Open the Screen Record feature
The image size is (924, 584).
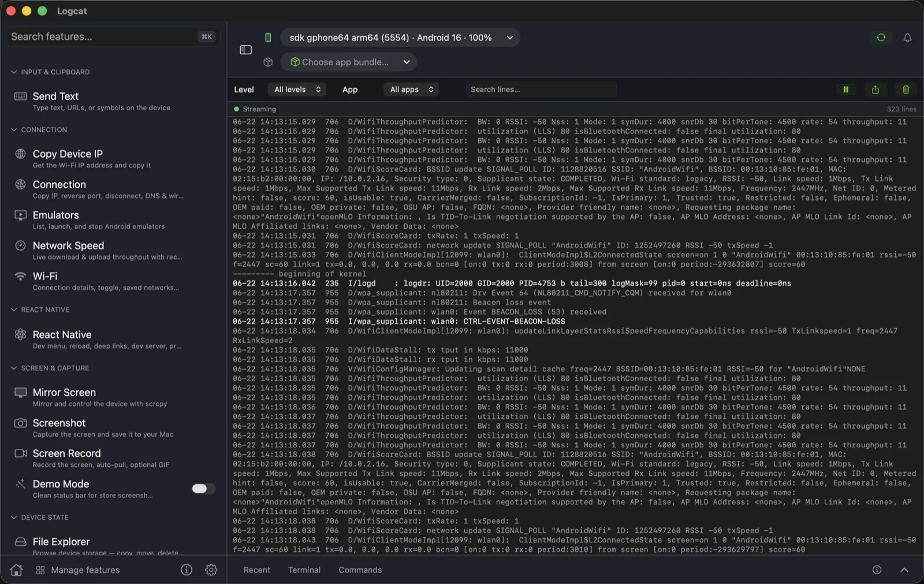[113, 459]
